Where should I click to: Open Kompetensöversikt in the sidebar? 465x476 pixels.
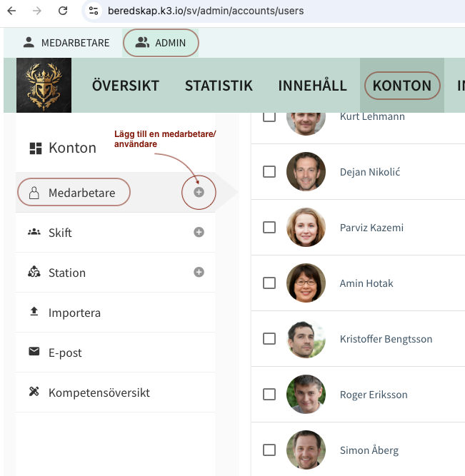tap(99, 393)
